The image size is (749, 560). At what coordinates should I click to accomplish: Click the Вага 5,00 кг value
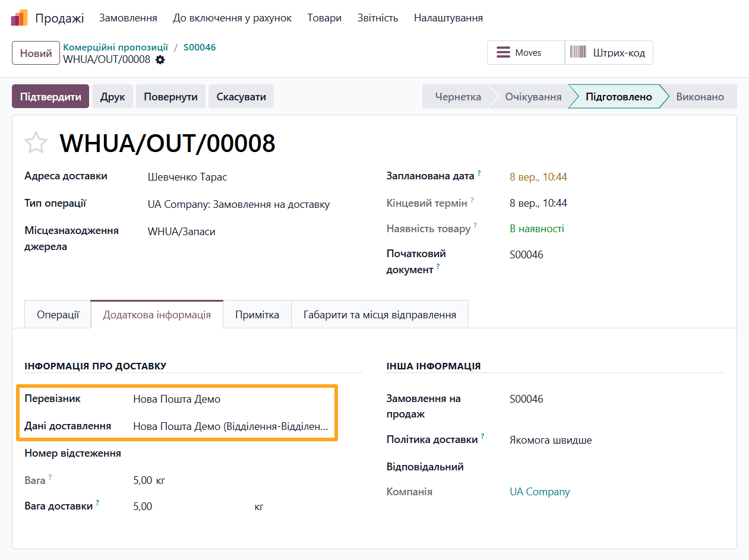point(149,480)
